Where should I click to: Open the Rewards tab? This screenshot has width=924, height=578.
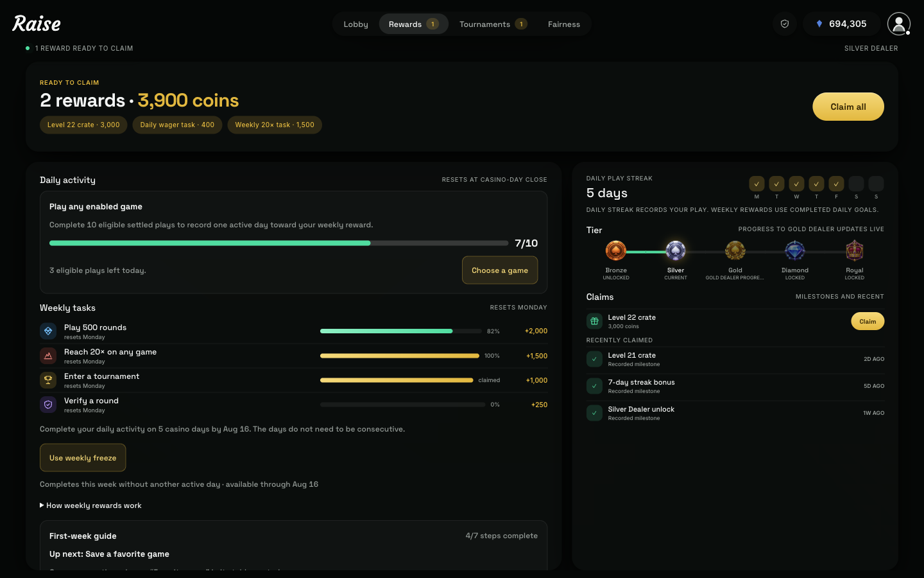click(x=413, y=24)
